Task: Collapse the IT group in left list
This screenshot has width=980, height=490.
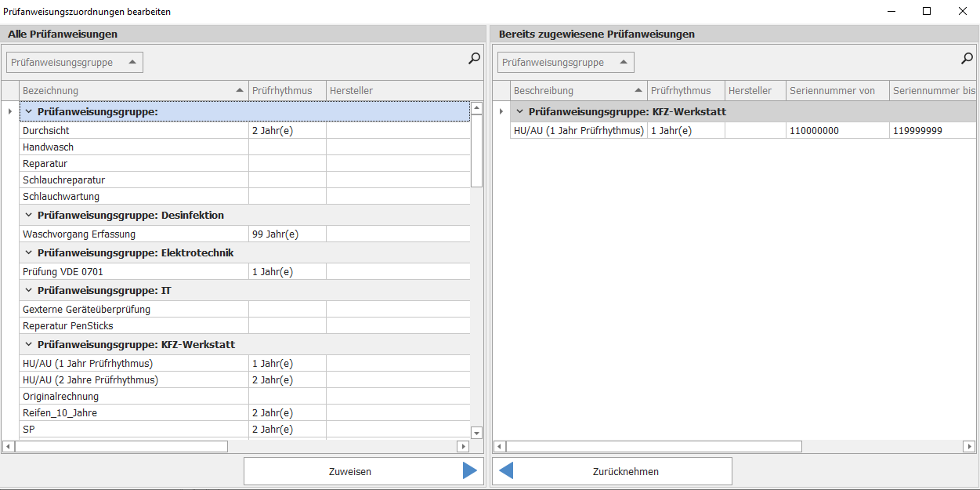Action: tap(29, 291)
